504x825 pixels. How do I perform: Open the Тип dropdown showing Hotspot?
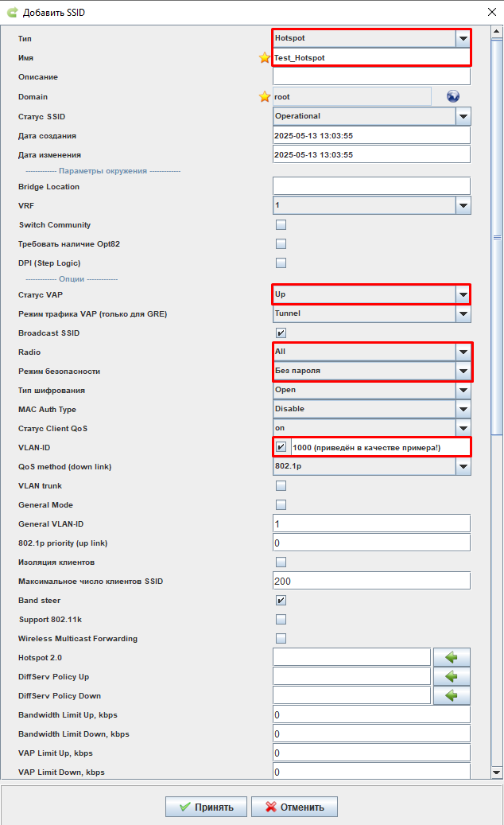463,38
